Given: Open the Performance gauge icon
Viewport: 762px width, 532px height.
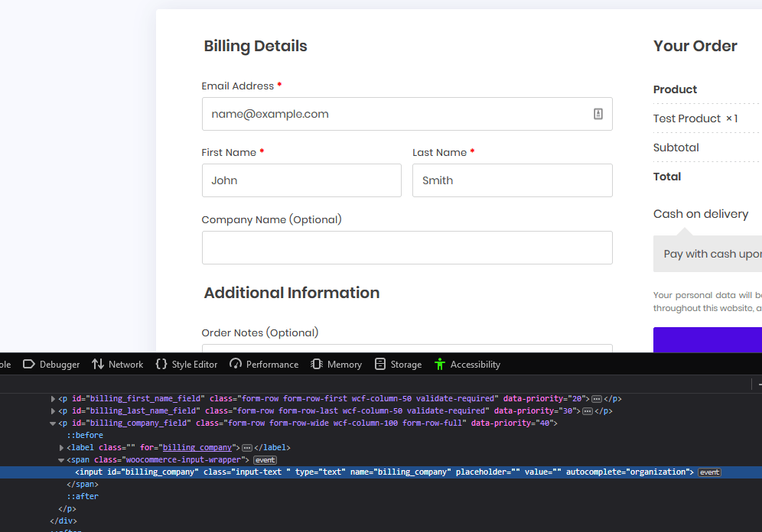Looking at the screenshot, I should point(236,364).
